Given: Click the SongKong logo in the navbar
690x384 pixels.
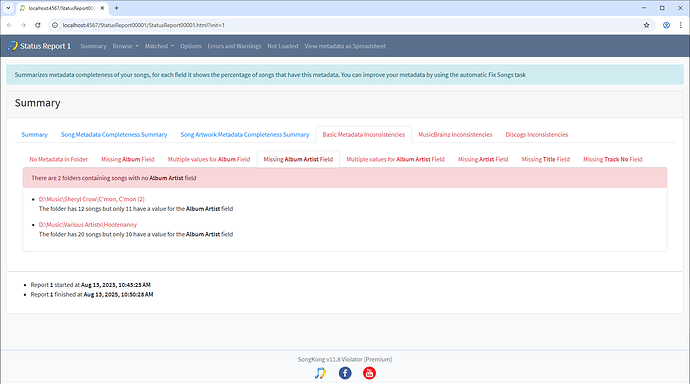Looking at the screenshot, I should pos(13,46).
